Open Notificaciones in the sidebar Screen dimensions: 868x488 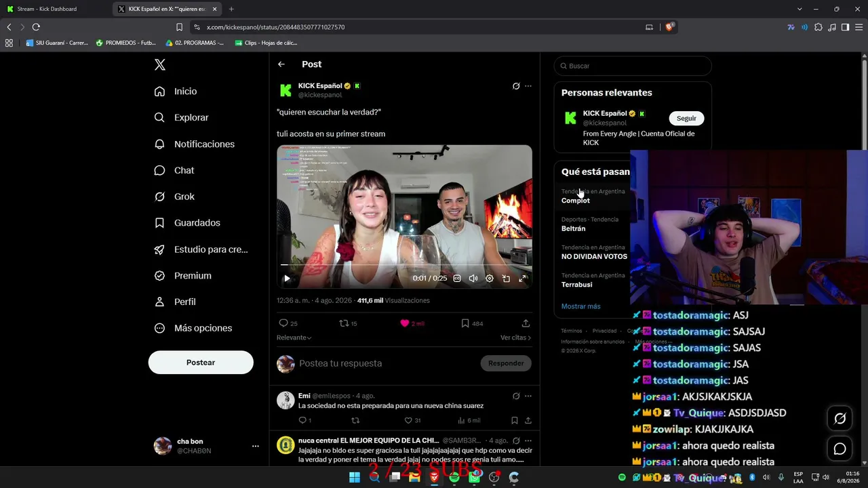click(x=194, y=144)
